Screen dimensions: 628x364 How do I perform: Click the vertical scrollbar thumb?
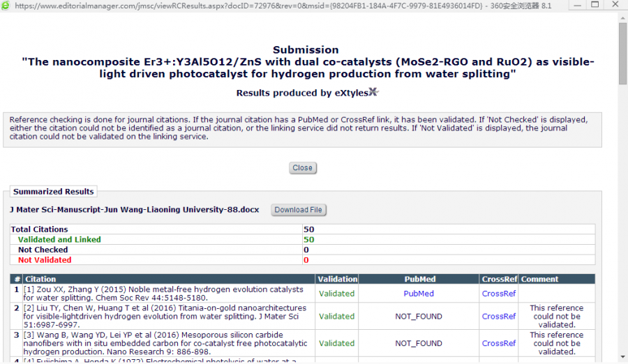(x=623, y=54)
